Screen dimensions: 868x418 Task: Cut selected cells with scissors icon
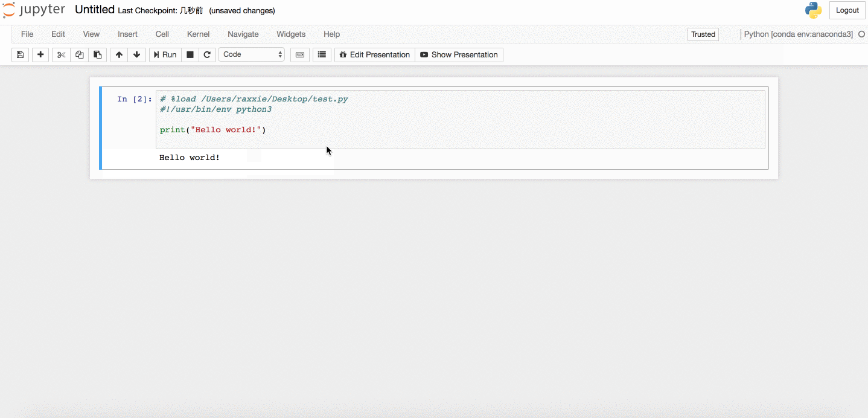coord(61,54)
